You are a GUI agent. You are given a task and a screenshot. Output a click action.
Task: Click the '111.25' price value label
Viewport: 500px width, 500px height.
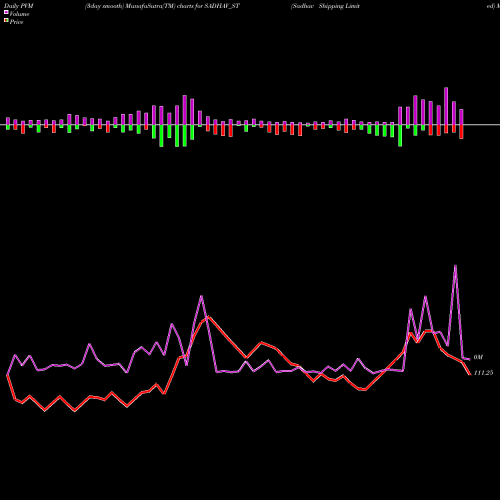[x=483, y=373]
